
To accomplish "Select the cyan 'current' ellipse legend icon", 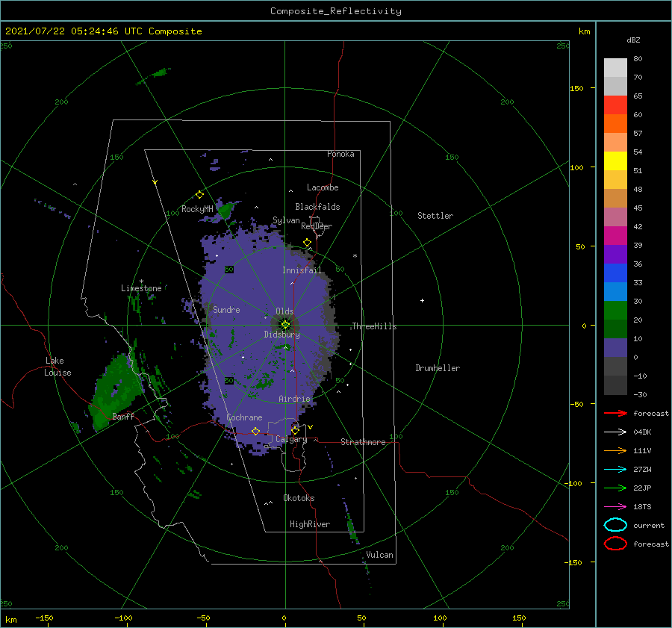I will 615,525.
